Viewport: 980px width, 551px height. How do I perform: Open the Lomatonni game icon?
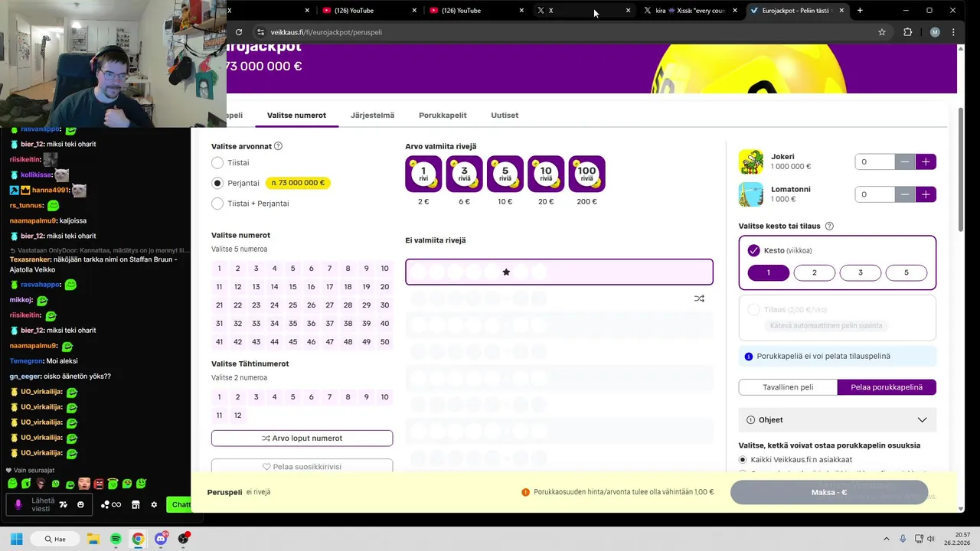point(751,194)
